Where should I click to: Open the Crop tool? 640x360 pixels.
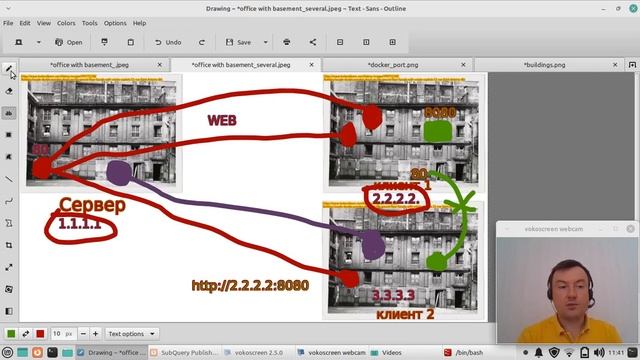point(9,245)
